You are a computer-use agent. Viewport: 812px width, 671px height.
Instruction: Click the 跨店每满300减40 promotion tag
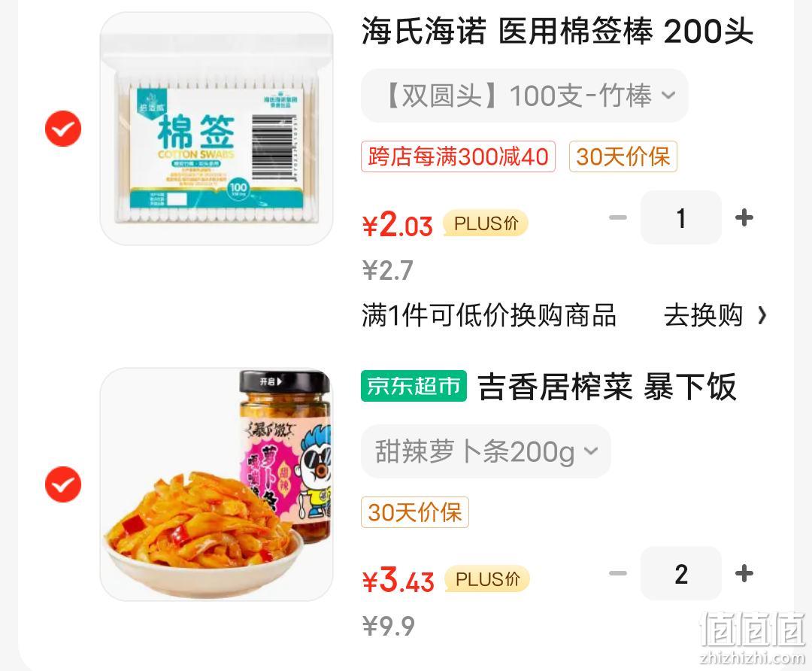(x=459, y=156)
